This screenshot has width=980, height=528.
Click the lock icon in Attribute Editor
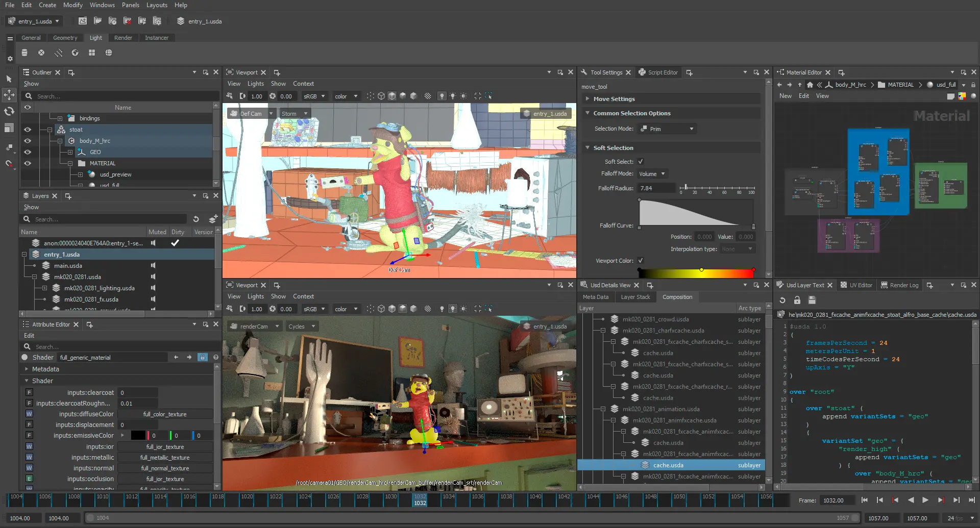pos(203,357)
